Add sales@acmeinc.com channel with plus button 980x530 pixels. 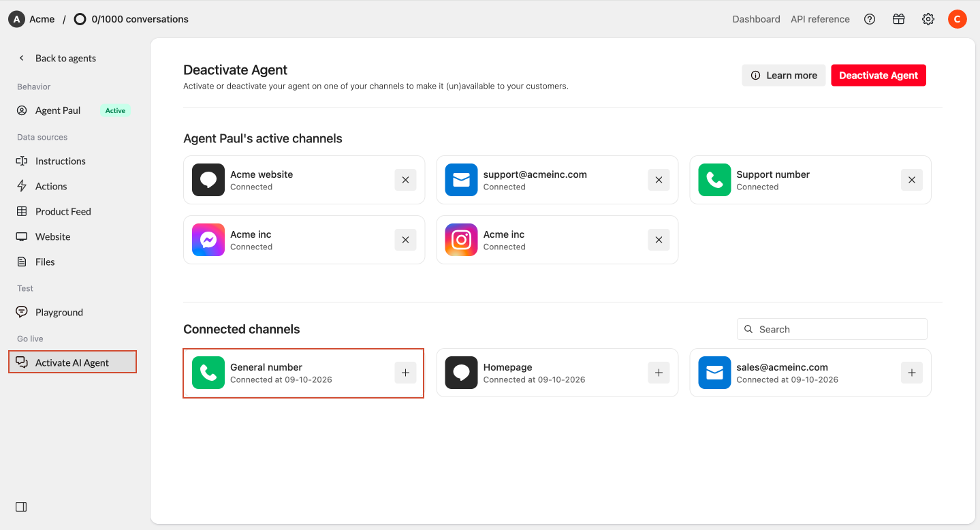point(912,373)
